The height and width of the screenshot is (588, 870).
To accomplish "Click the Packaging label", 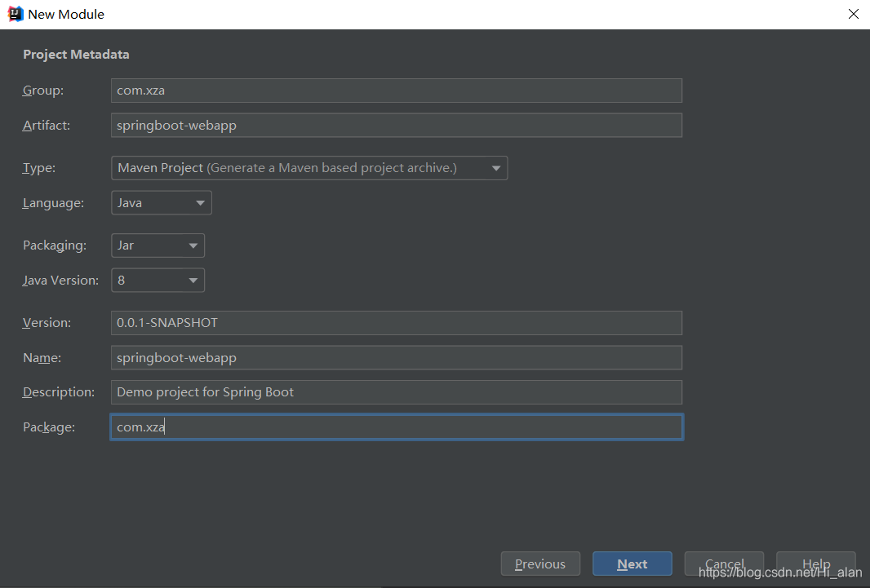I will [55, 245].
